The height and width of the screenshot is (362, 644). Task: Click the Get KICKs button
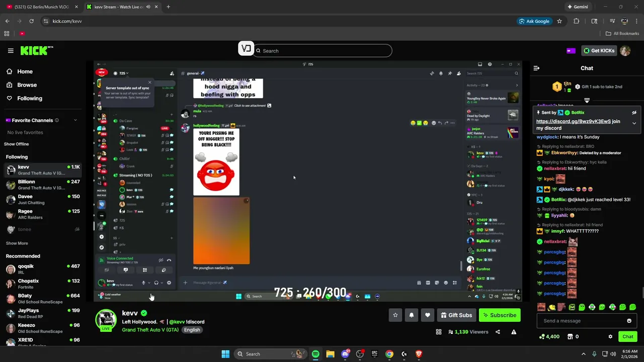599,51
